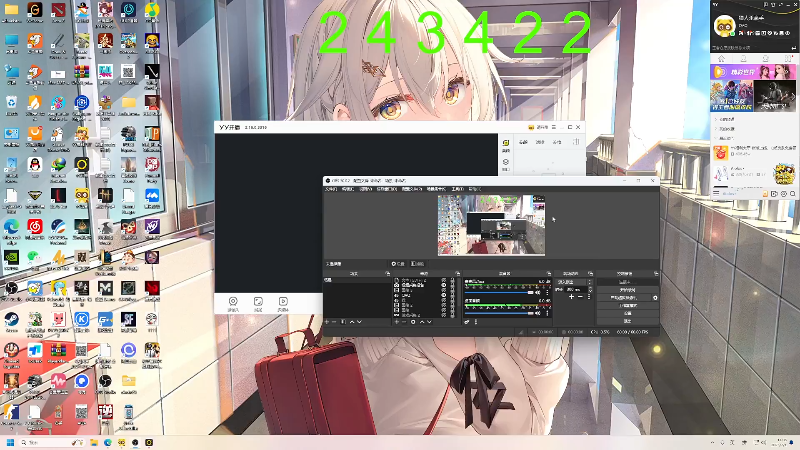Screen dimensions: 800x450
Task: Move the scene down in OBS
Action: 360,322
